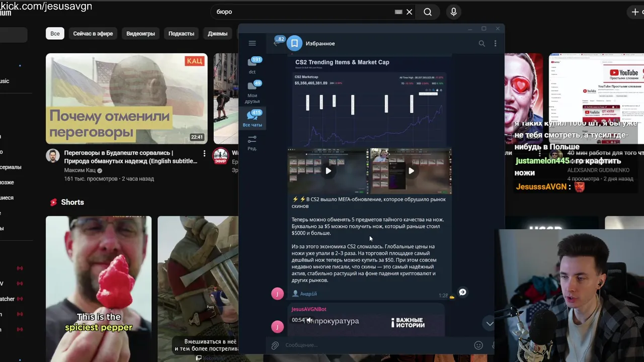This screenshot has width=644, height=362.
Task: Open the Максим Кац channel avatar
Action: click(x=53, y=156)
